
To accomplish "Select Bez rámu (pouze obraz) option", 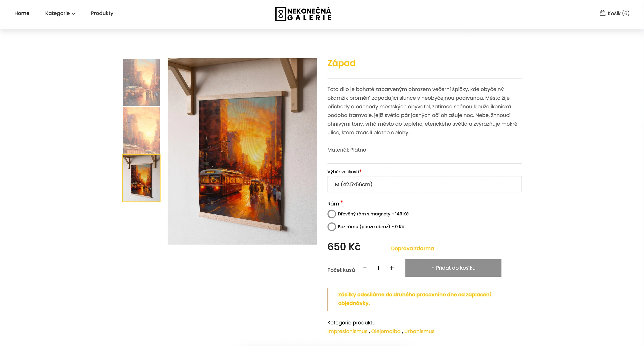I will (x=332, y=227).
